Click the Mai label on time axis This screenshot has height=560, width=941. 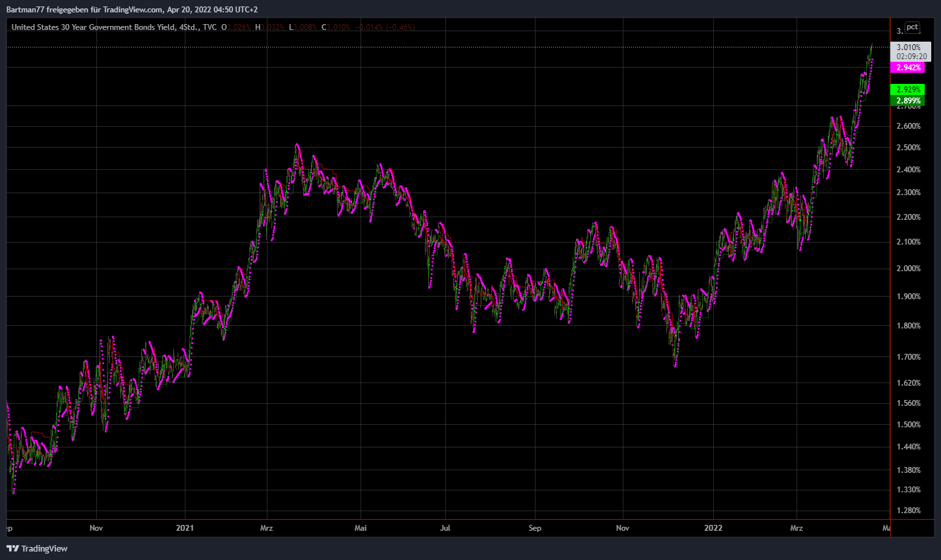(360, 528)
